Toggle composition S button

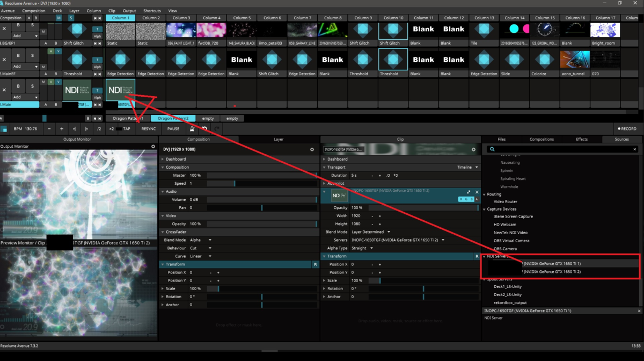[x=71, y=18]
